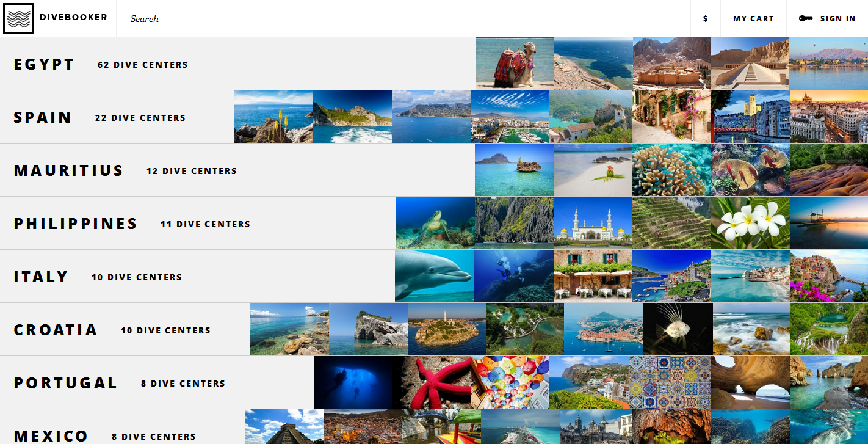The width and height of the screenshot is (868, 444).
Task: Choose the Croatia destination heading
Action: click(x=56, y=330)
